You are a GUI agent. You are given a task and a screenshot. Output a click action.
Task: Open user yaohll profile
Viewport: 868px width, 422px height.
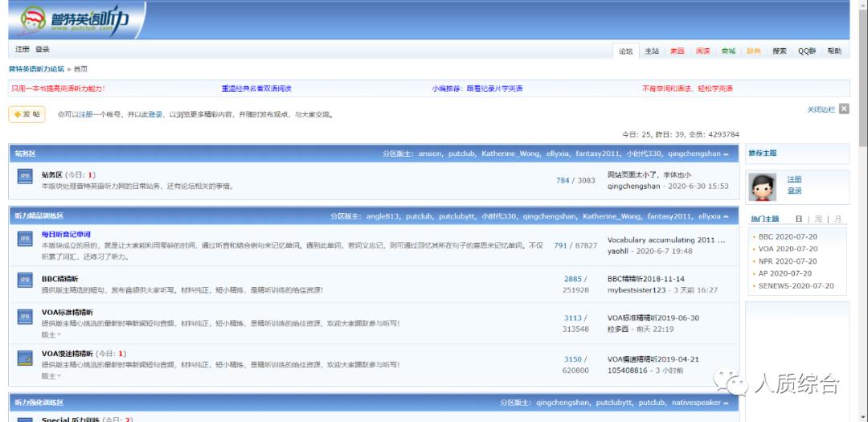pyautogui.click(x=619, y=252)
